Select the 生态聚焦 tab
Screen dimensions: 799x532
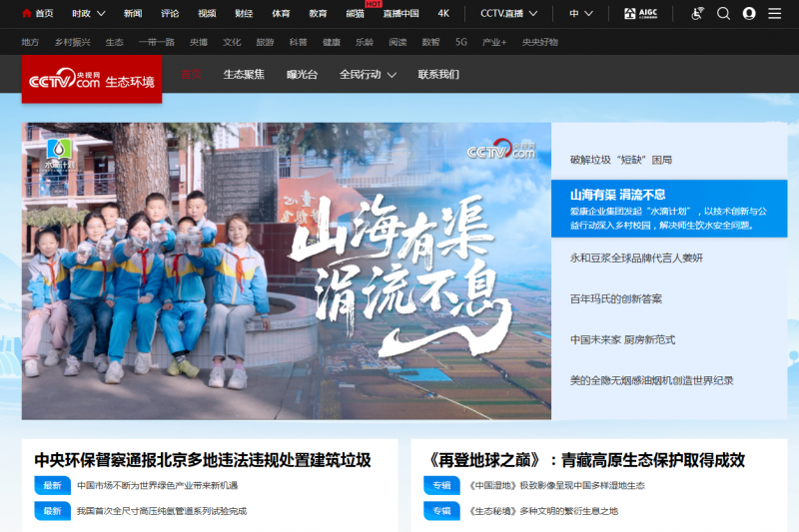point(244,75)
